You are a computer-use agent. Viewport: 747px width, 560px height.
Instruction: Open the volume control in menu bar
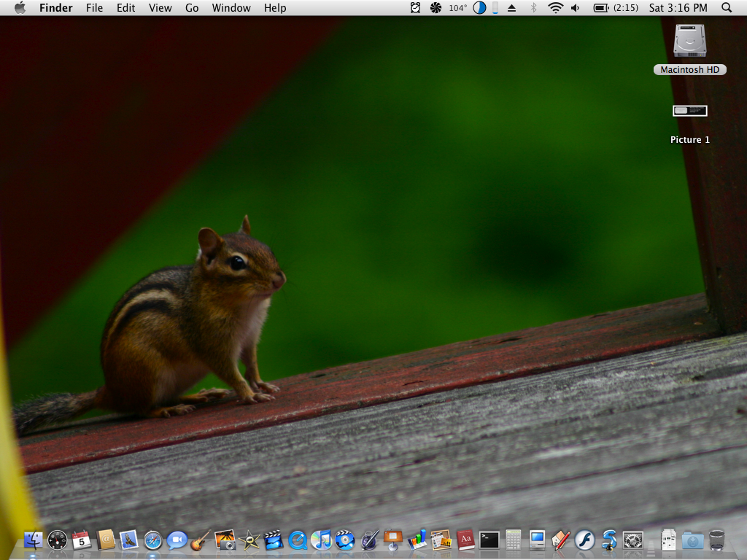coord(576,7)
